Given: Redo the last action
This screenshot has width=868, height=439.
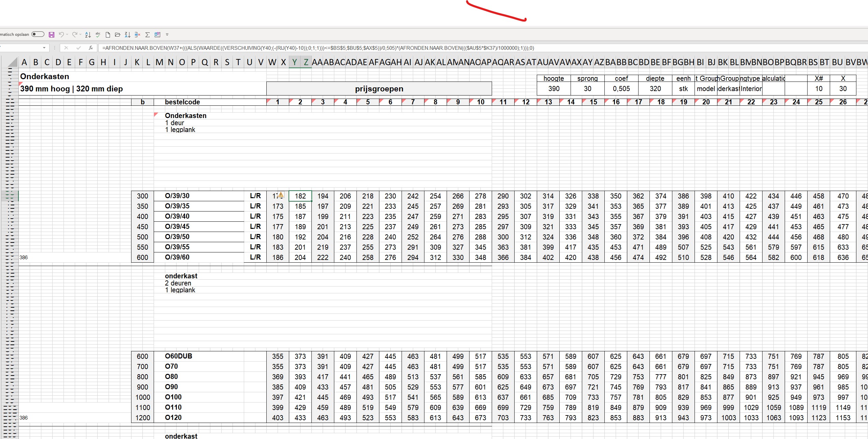Looking at the screenshot, I should tap(75, 34).
